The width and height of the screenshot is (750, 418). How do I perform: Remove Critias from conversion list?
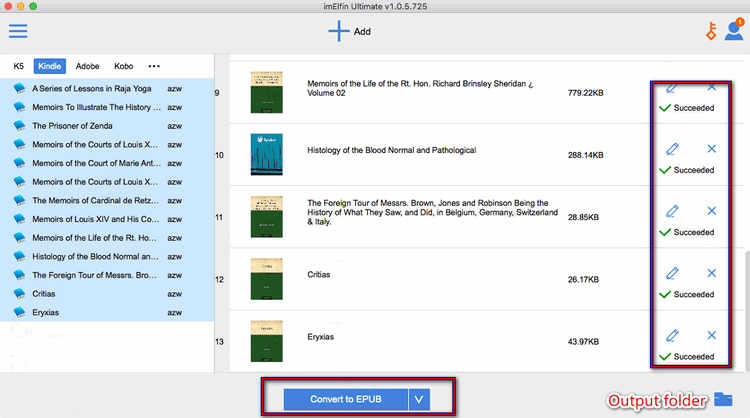[712, 273]
